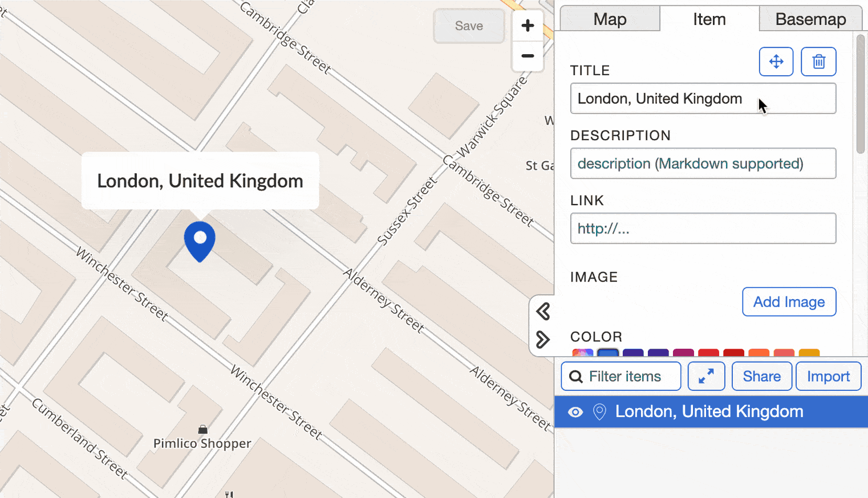Select the Item tab
The image size is (868, 498).
(x=709, y=19)
